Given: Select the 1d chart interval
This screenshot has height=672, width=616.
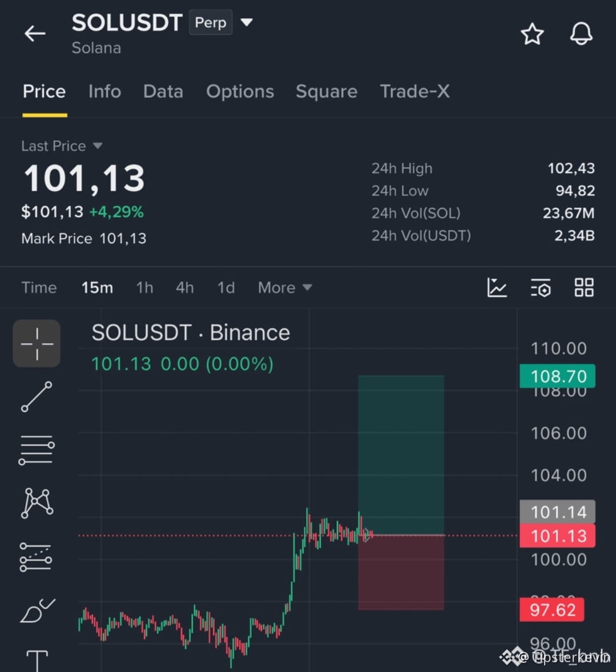Looking at the screenshot, I should pyautogui.click(x=226, y=288).
